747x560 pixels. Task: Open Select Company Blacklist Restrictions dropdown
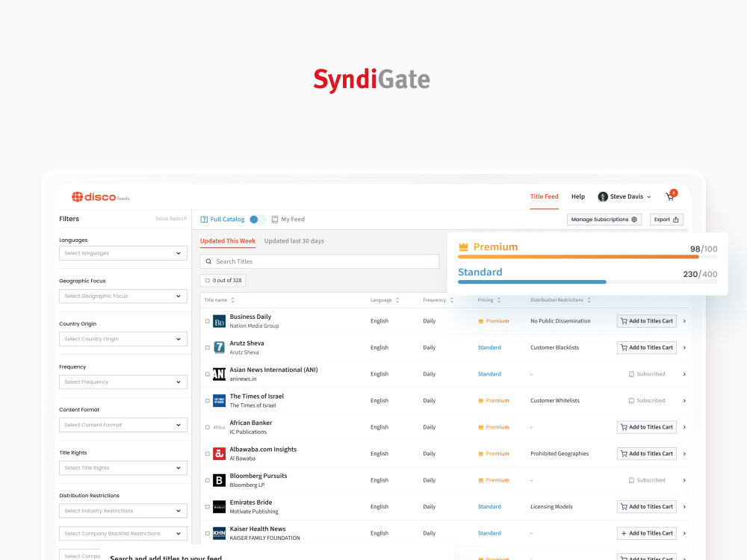point(123,534)
